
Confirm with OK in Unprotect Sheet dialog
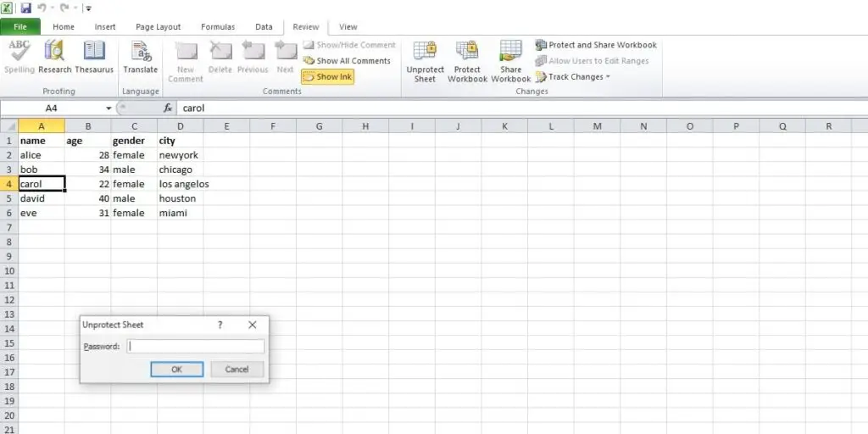[x=177, y=370]
